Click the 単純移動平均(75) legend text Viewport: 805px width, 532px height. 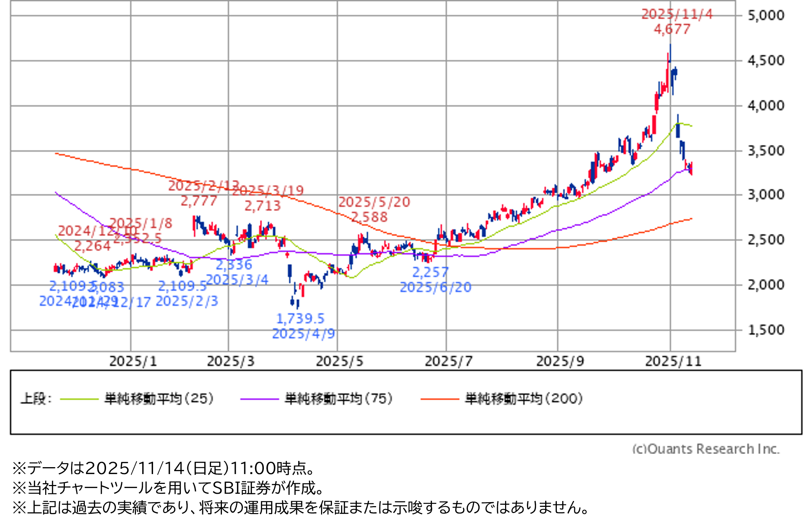(x=339, y=399)
